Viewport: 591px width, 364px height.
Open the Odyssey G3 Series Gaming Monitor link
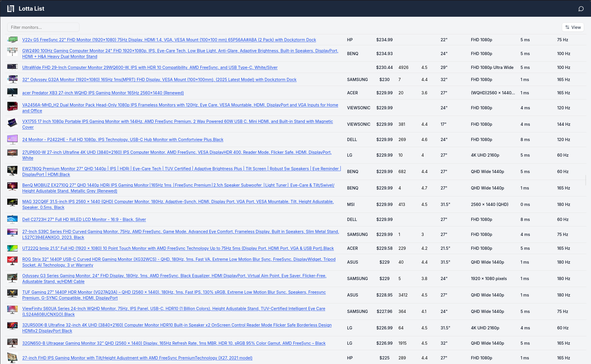click(x=174, y=279)
